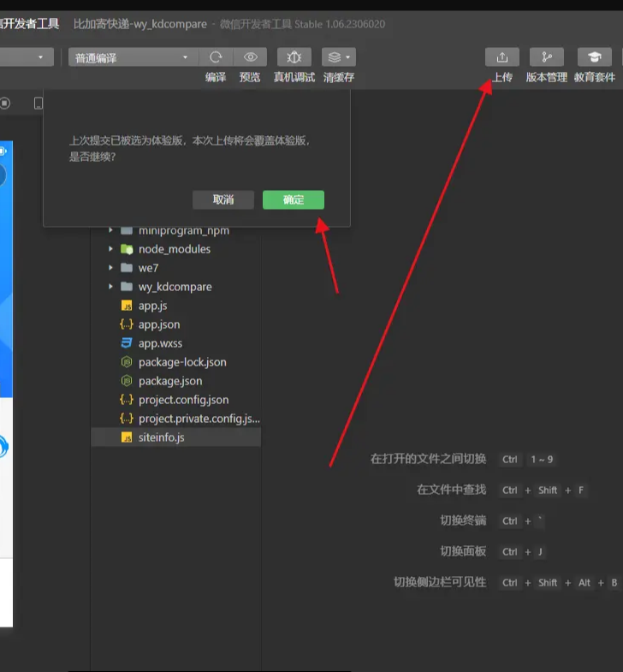Click the 编译 label

pyautogui.click(x=216, y=78)
